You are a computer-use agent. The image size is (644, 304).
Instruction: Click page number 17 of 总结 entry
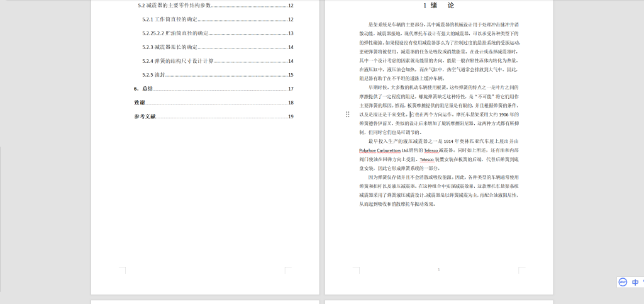291,89
